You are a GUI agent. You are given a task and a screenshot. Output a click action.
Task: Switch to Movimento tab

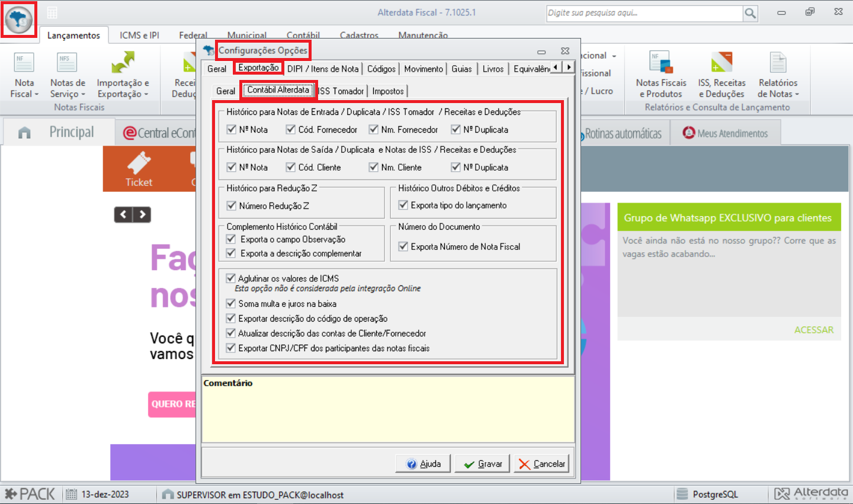(424, 69)
